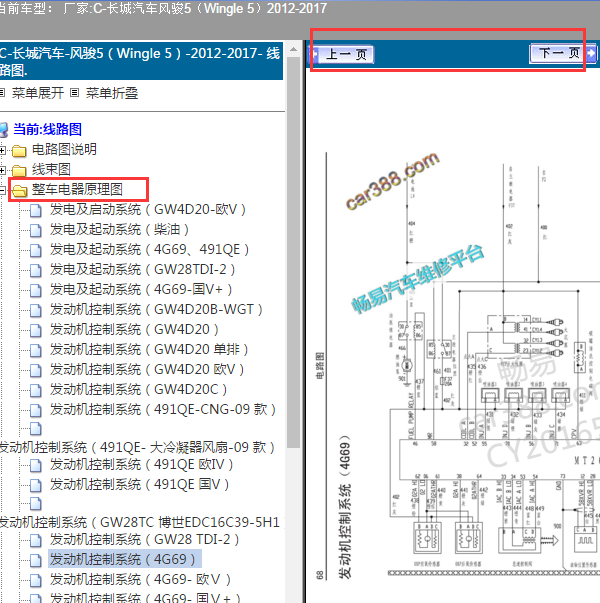Go to next page with 下一页 button
The height and width of the screenshot is (603, 600).
point(563,53)
